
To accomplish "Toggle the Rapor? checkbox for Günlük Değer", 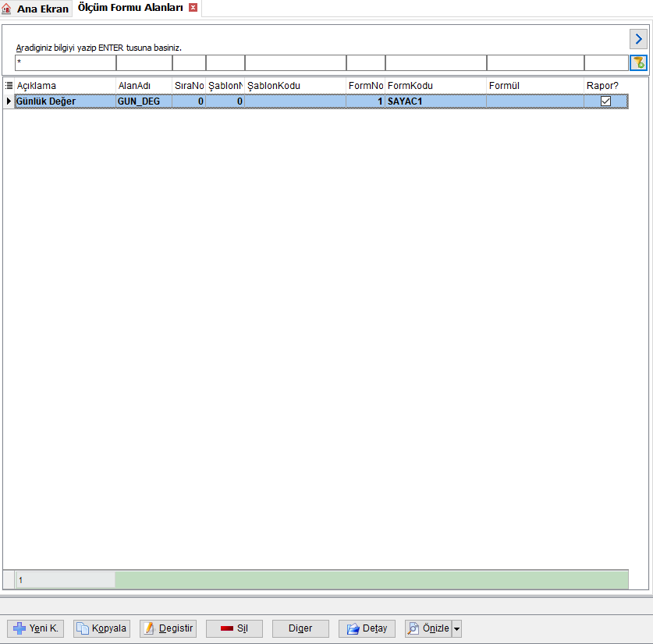I will pyautogui.click(x=605, y=101).
